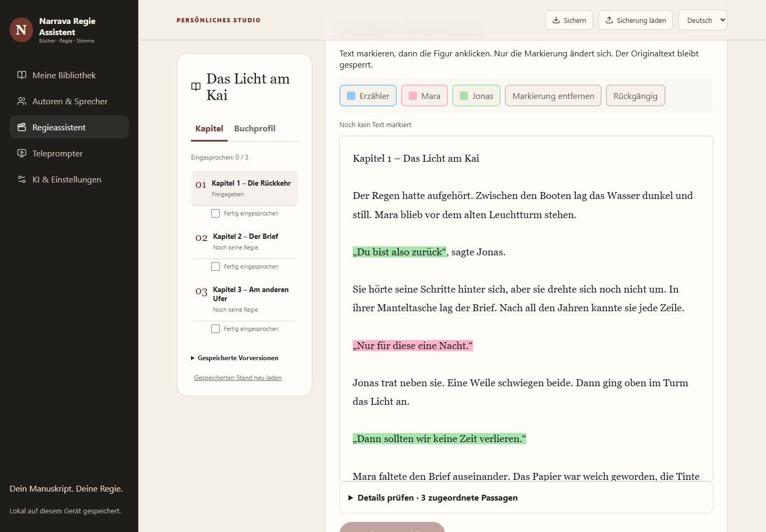Viewport: 766px width, 532px height.
Task: Click pink passage „Nur für diese eine Nacht.“
Action: 413,346
